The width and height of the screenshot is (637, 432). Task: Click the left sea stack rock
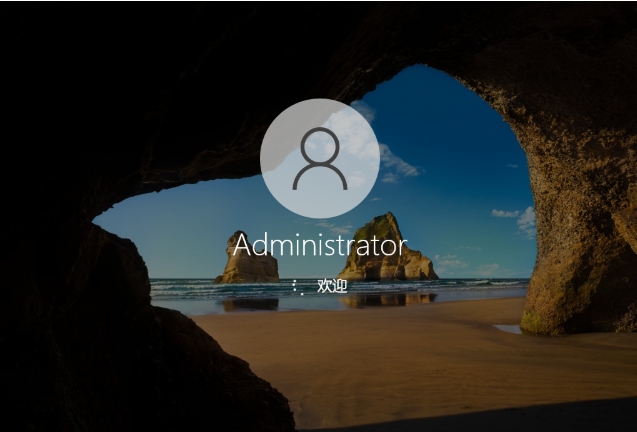pos(246,260)
